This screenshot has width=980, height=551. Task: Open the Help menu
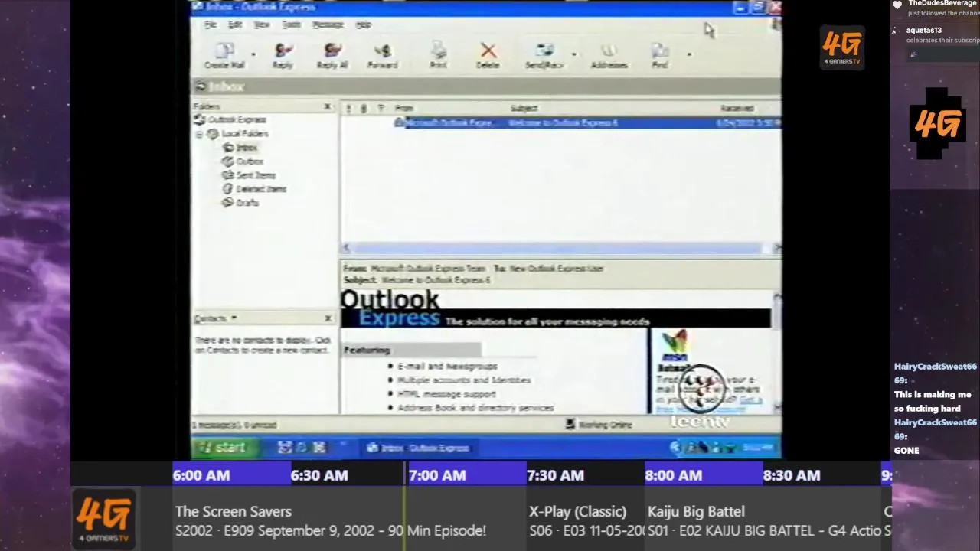pyautogui.click(x=364, y=24)
